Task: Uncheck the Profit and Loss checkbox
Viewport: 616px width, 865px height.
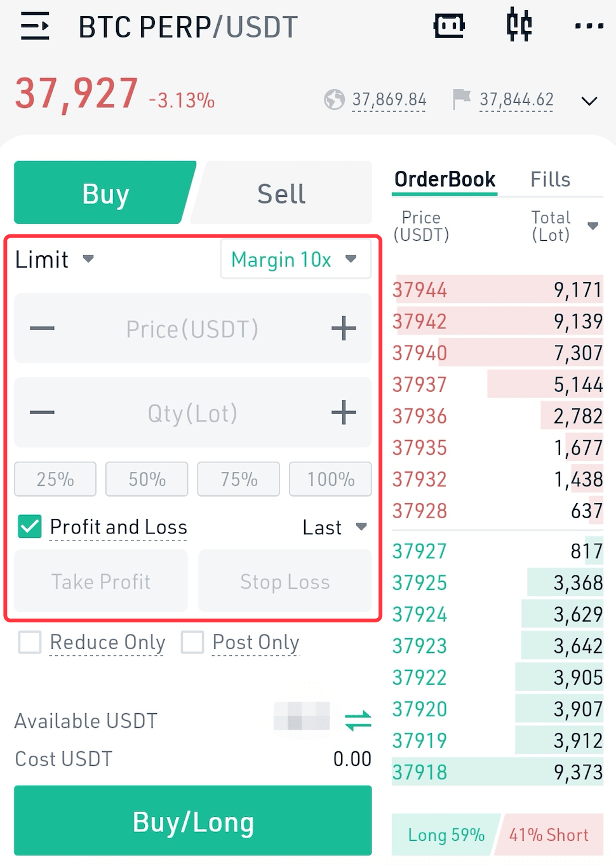Action: point(30,526)
